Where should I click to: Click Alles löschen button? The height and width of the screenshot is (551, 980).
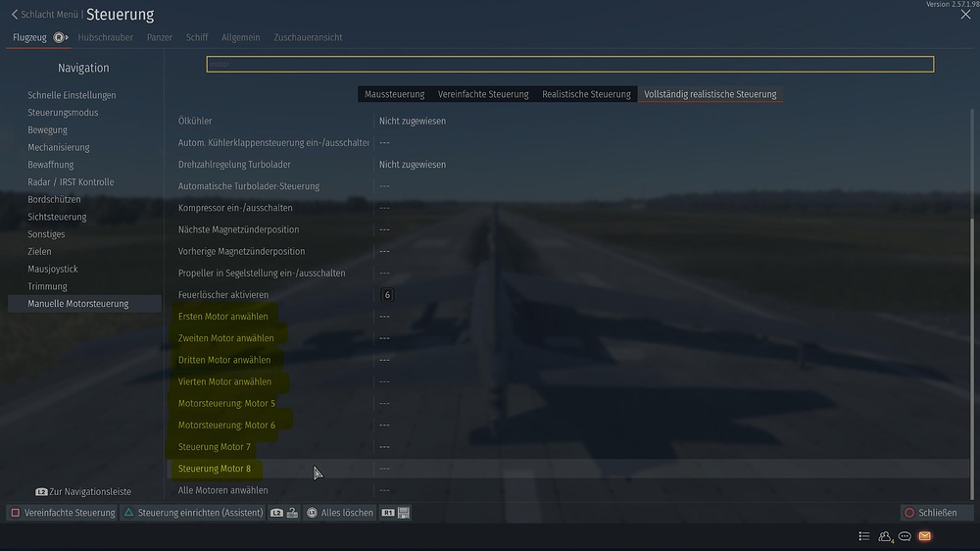pos(340,513)
